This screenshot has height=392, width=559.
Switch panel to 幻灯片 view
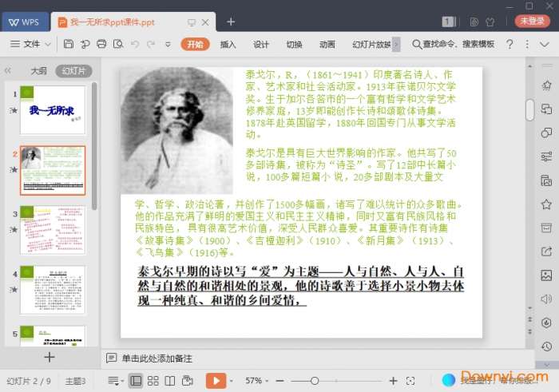[73, 70]
